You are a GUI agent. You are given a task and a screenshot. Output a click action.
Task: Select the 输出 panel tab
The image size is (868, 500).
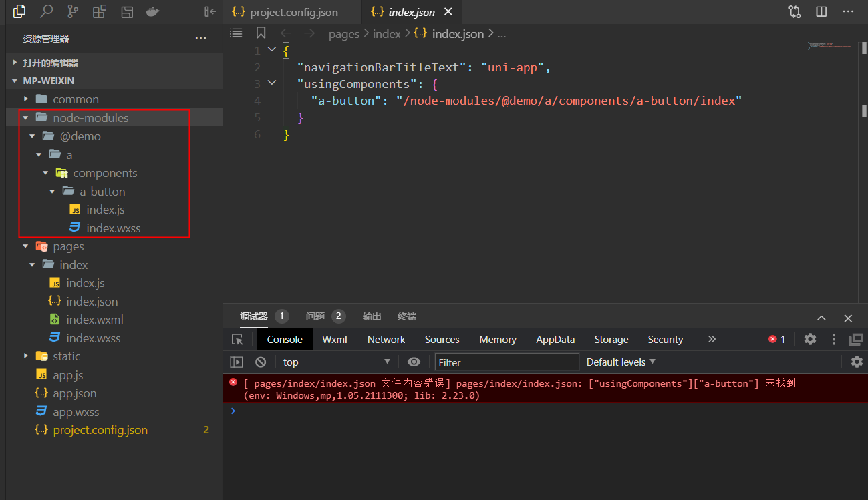point(372,316)
